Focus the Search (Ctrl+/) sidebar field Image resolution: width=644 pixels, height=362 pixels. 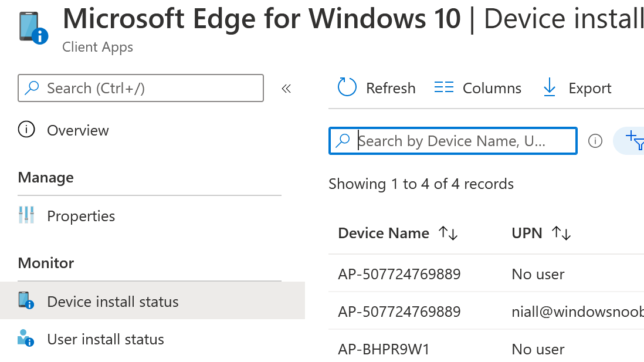click(x=141, y=88)
